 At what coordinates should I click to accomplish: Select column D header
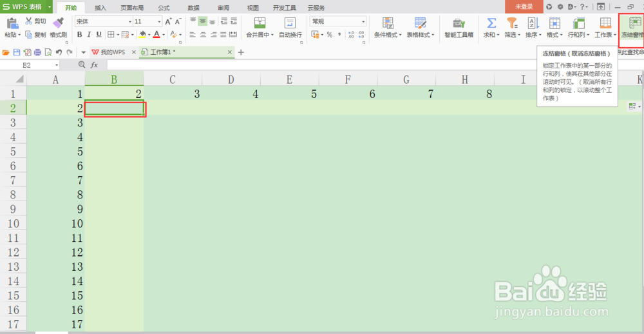231,79
